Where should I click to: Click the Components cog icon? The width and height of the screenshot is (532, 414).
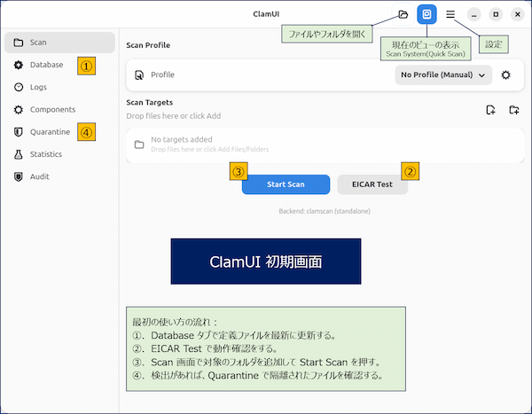pos(19,110)
